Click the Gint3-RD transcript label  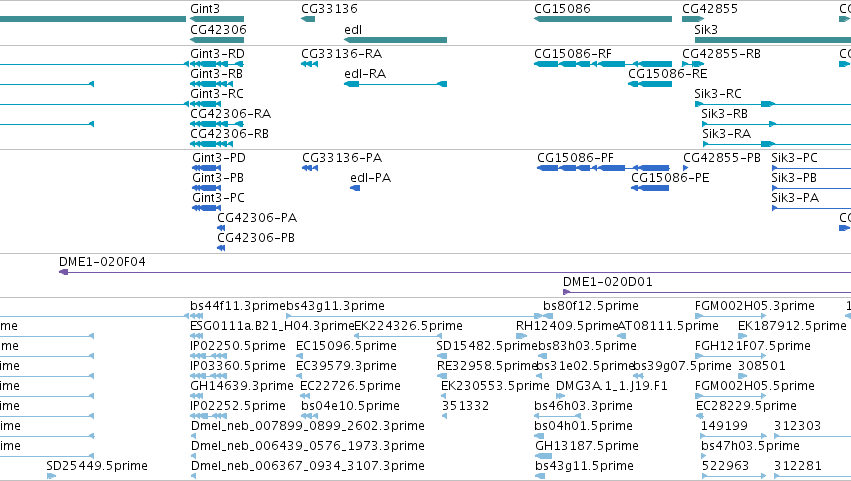click(217, 54)
